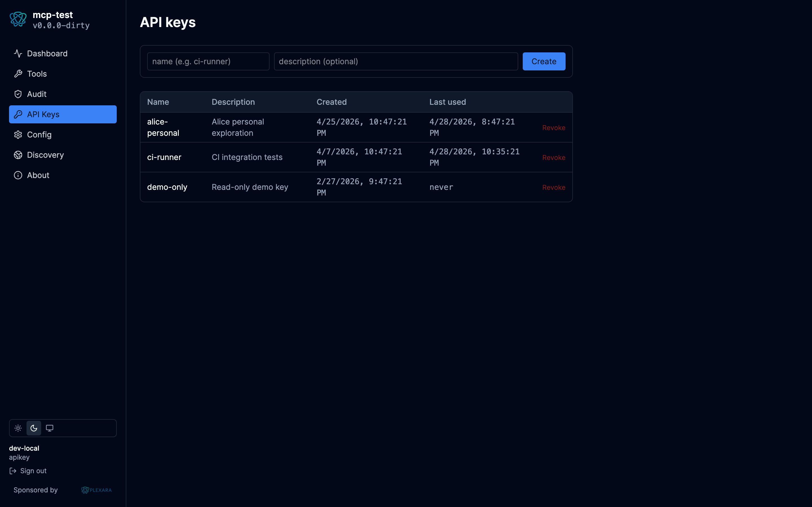Enable dark theme mode
Viewport: 812px width, 507px height.
point(34,428)
